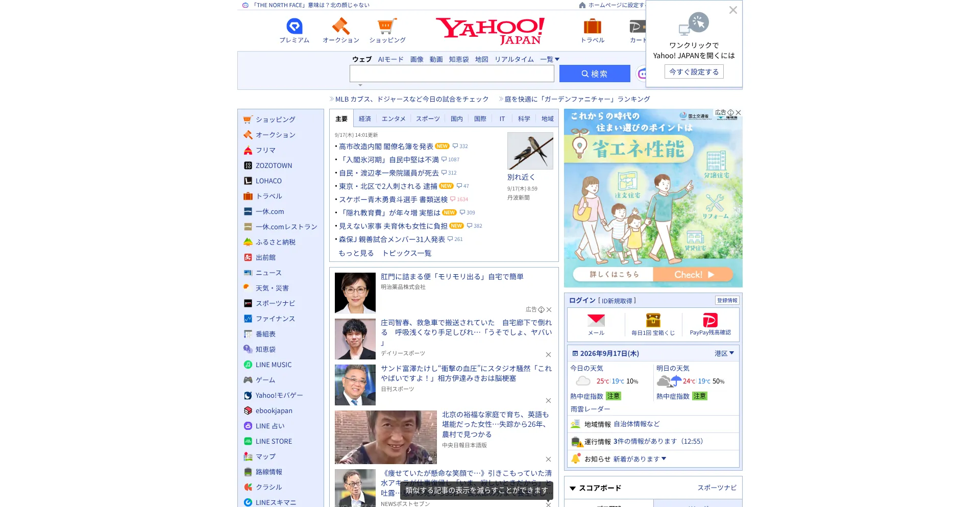Expand the お知らせ 新着があります dropdown
The image size is (980, 507).
pyautogui.click(x=640, y=459)
